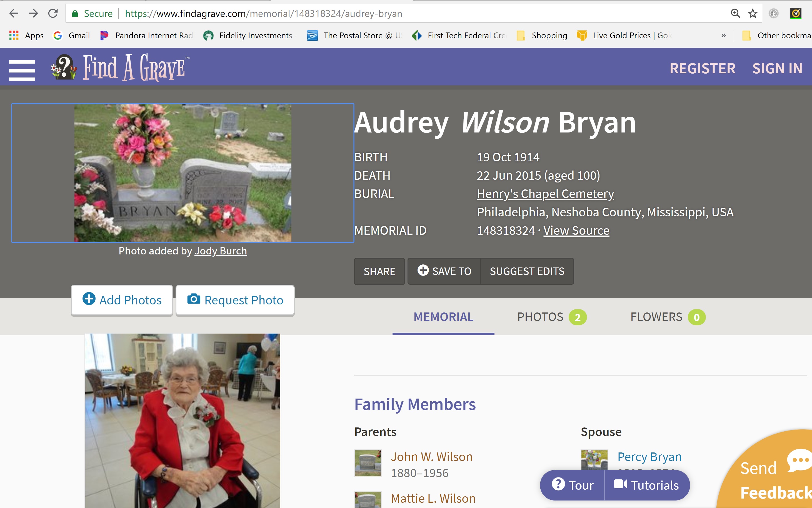Click the birth date '19 Oct 1914'
The image size is (812, 508).
[x=508, y=157]
